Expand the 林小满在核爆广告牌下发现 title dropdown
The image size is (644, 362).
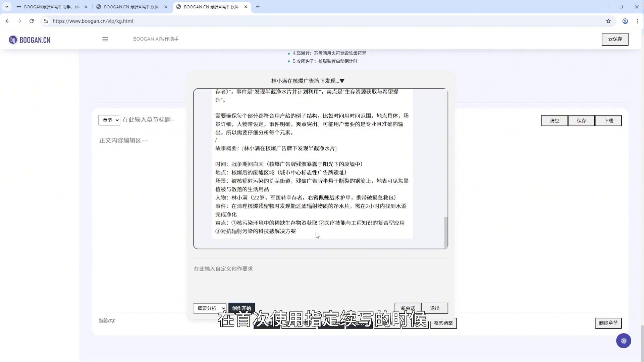342,80
